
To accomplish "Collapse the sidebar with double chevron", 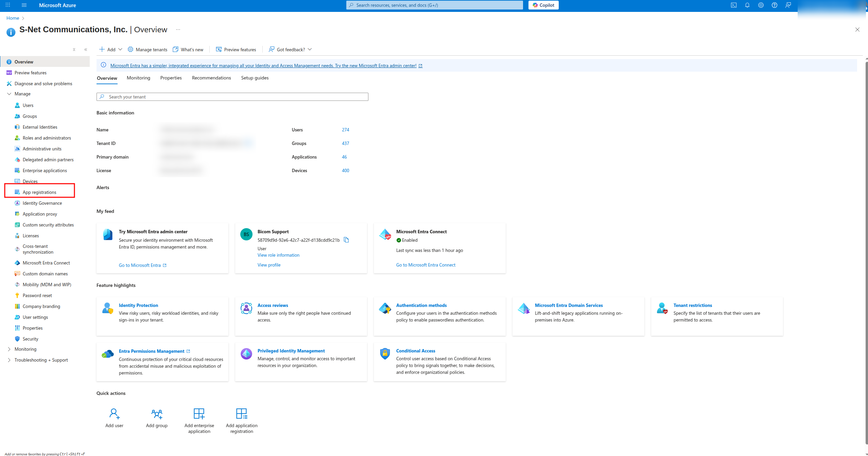I will click(86, 50).
